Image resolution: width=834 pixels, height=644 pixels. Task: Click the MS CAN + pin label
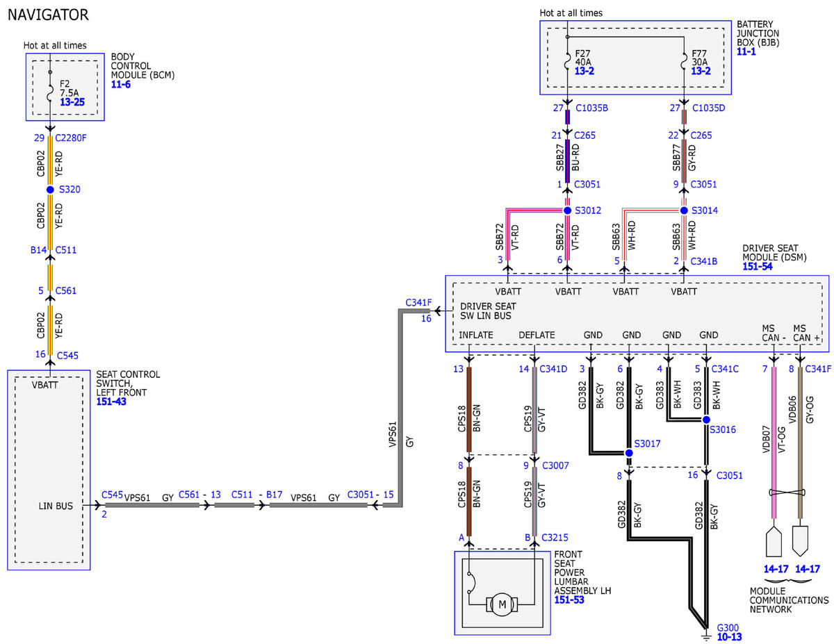[x=805, y=332]
